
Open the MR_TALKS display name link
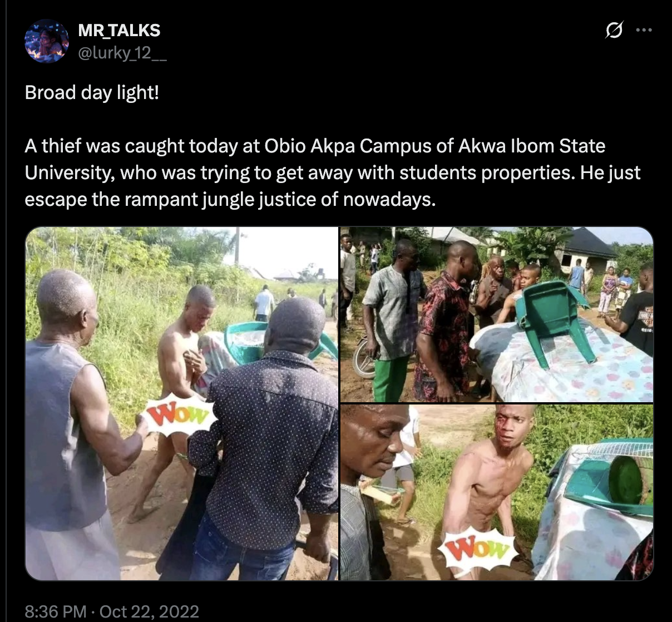coord(119,31)
